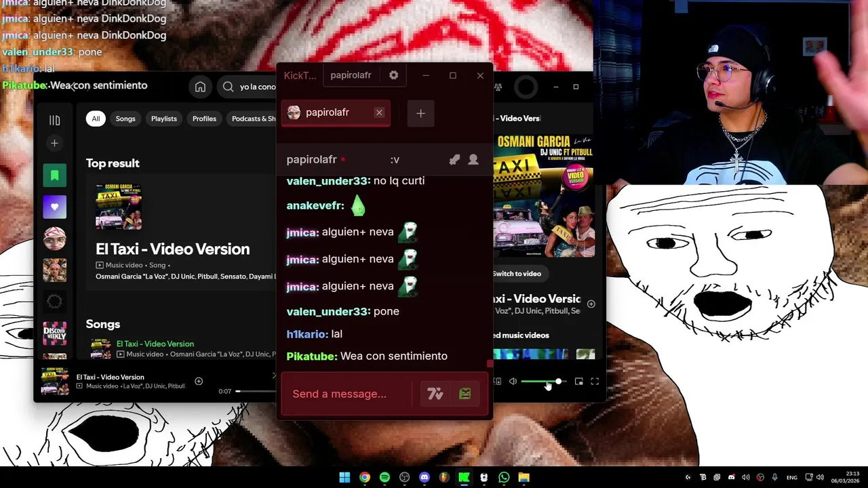Screen dimensions: 868x488
Task: Open El Taxi - Video Version top result card
Action: click(x=181, y=232)
